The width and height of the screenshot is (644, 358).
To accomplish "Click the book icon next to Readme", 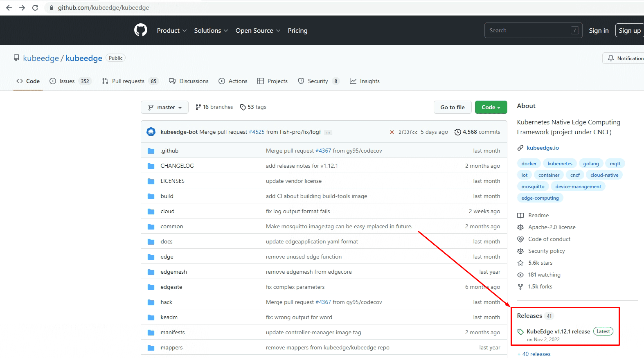I will (520, 215).
